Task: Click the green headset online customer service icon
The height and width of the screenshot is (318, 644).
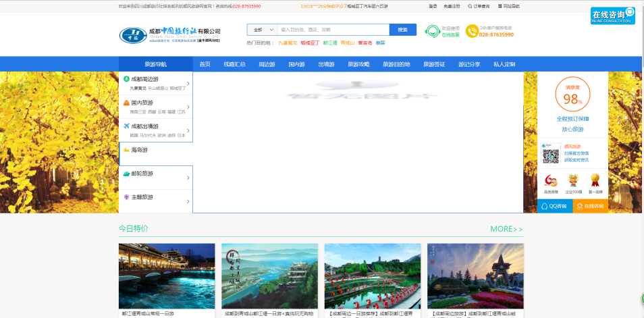Action: coord(432,31)
